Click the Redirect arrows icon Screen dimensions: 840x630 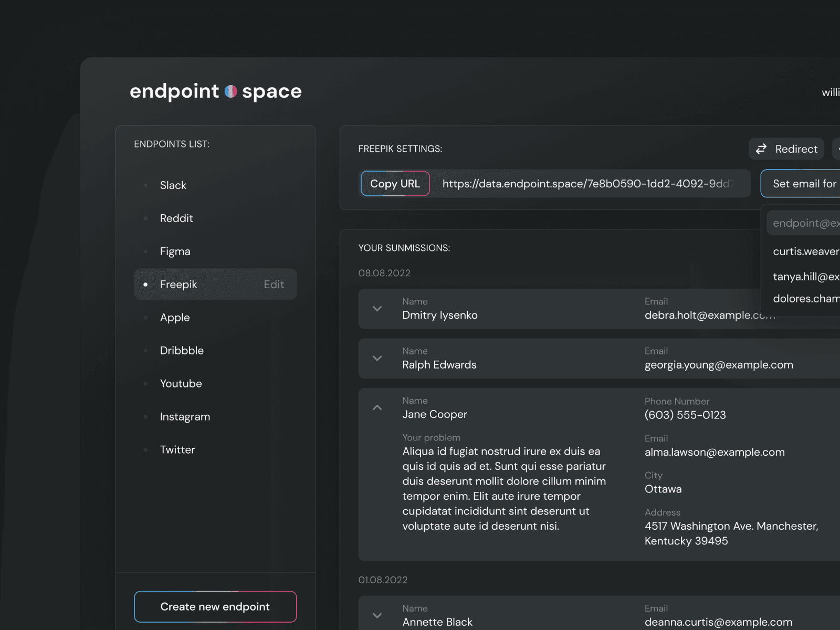761,149
